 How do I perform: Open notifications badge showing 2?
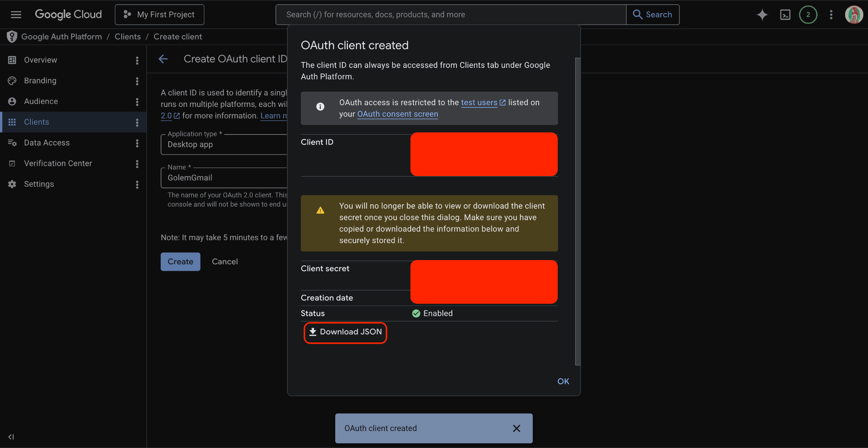[x=808, y=15]
